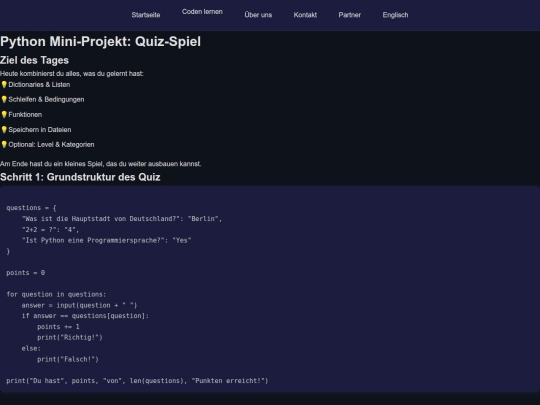Click the code line if answer == questions[question]:
540x405 pixels.
85,316
